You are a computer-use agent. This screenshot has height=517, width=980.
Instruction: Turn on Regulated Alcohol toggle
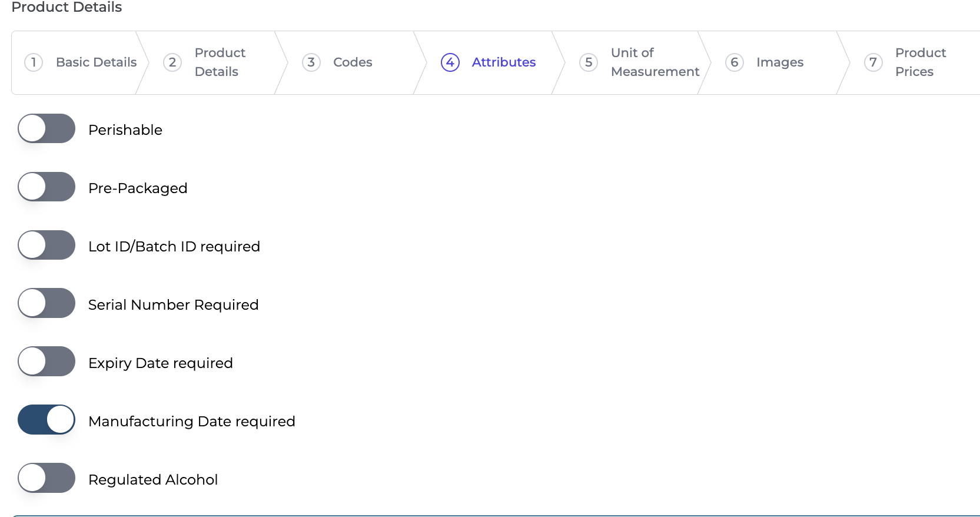coord(46,478)
